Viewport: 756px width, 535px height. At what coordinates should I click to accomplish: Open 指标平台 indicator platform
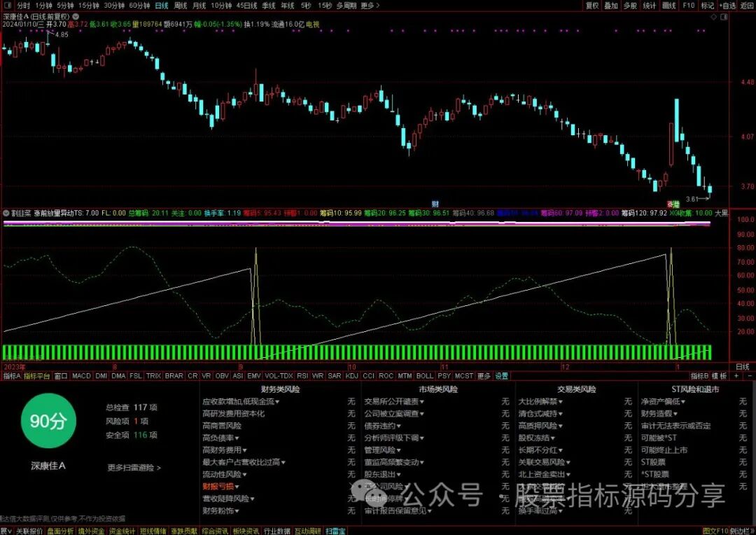[x=36, y=376]
